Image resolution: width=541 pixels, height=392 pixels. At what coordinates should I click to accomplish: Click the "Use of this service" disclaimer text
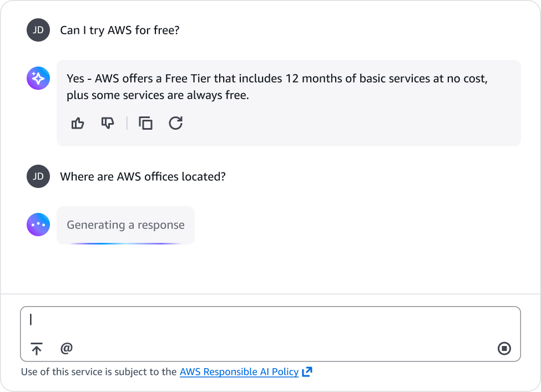99,372
